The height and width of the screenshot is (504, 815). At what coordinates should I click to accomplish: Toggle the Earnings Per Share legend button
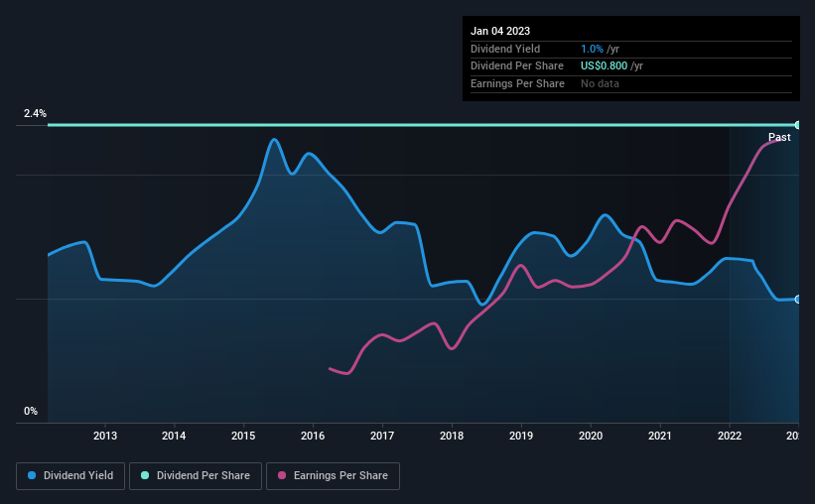pos(333,476)
